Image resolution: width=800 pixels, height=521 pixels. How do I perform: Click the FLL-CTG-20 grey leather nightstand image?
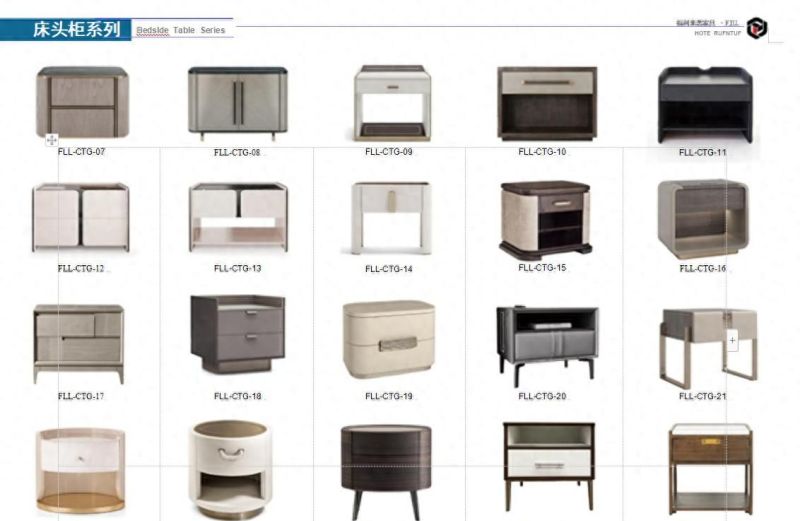(x=547, y=344)
